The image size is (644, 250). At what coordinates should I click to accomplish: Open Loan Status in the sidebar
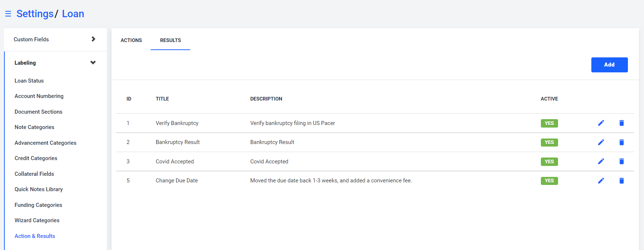point(29,81)
